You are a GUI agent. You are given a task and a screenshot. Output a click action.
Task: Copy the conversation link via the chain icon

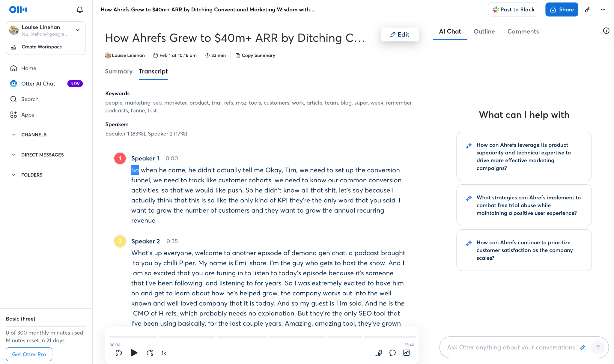[588, 9]
